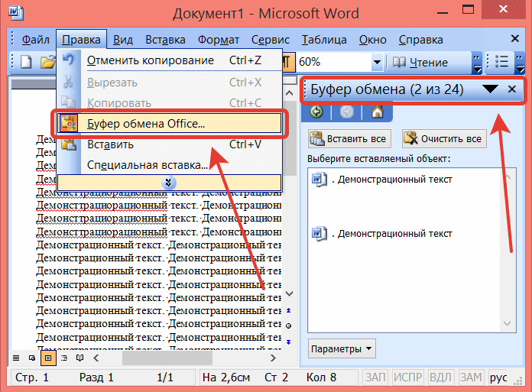Click the green Back arrow in task pane
532x392 pixels.
point(316,112)
